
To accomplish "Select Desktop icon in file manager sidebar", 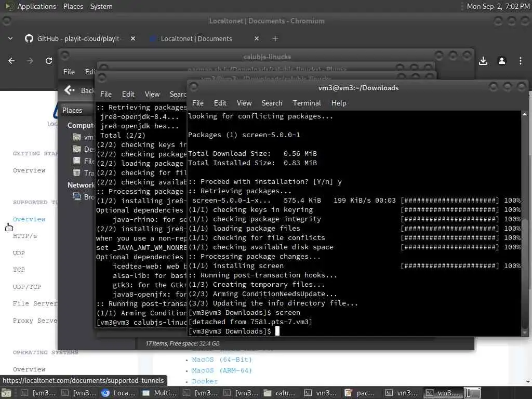I will [x=77, y=149].
